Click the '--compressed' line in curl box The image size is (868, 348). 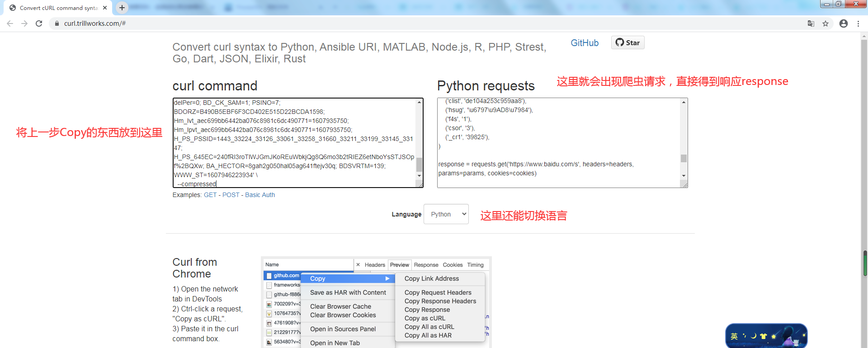pos(197,184)
